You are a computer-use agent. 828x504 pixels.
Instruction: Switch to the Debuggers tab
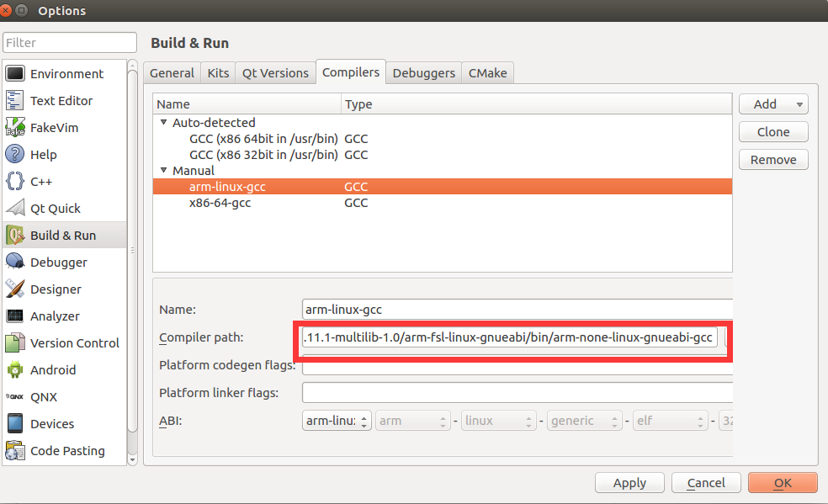[423, 73]
